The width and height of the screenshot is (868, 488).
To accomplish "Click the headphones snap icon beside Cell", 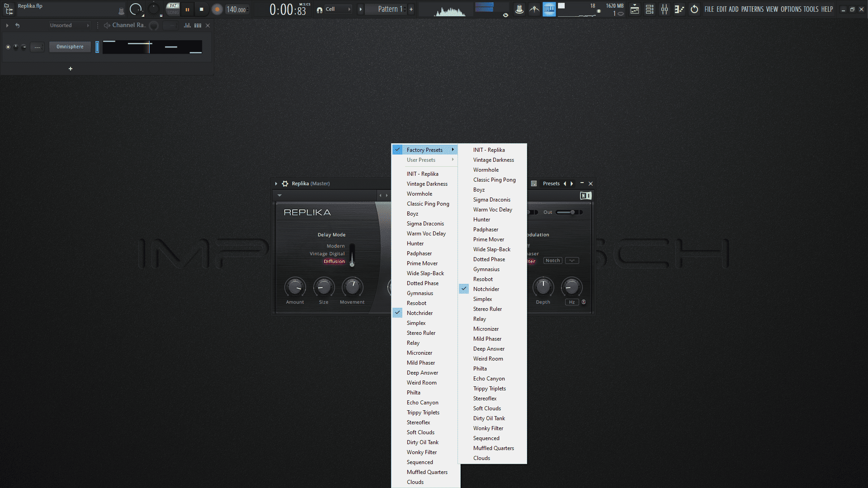I will click(320, 9).
